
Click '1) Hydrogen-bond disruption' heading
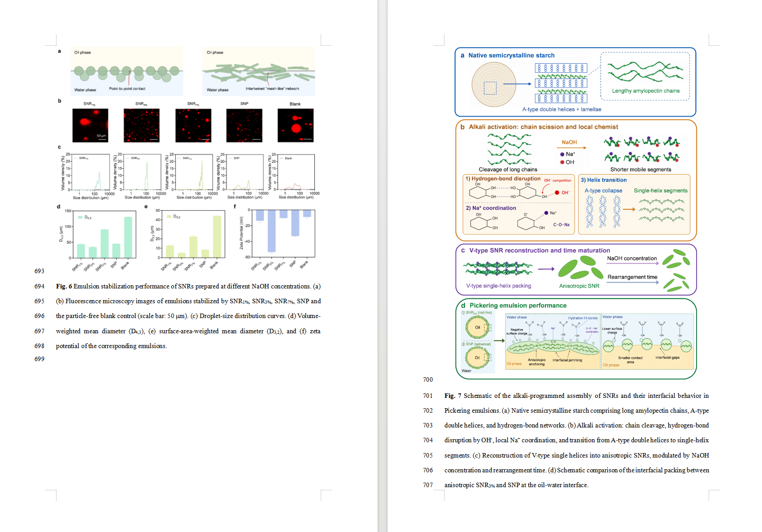pos(503,179)
